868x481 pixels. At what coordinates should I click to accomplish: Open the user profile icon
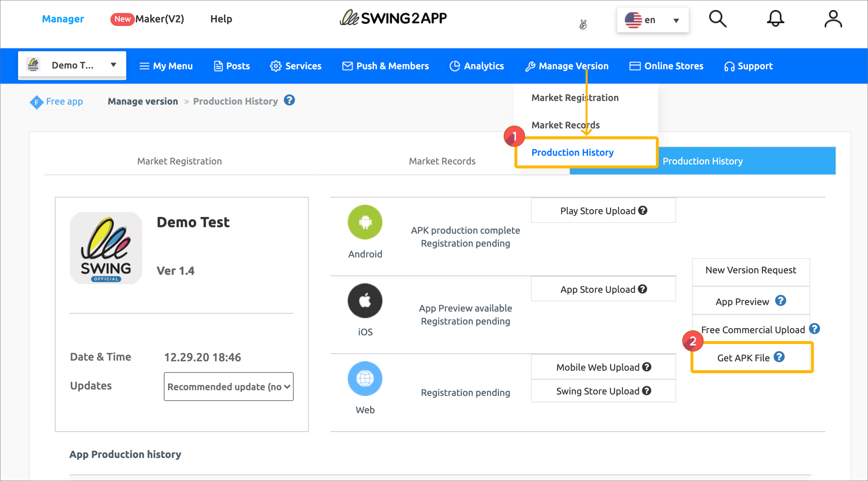click(x=833, y=19)
